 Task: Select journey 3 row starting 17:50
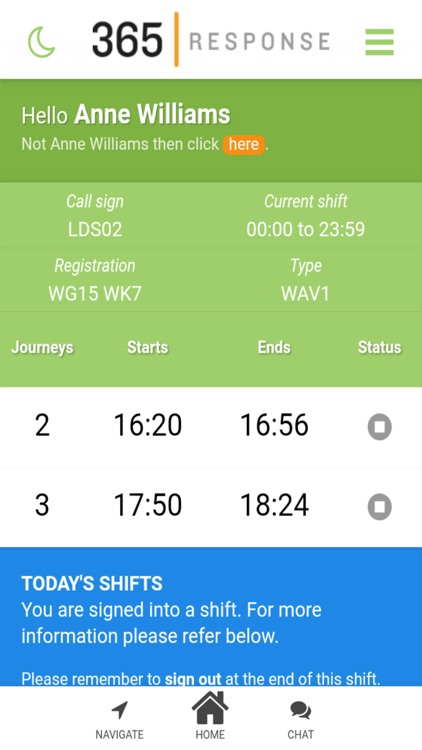point(211,507)
